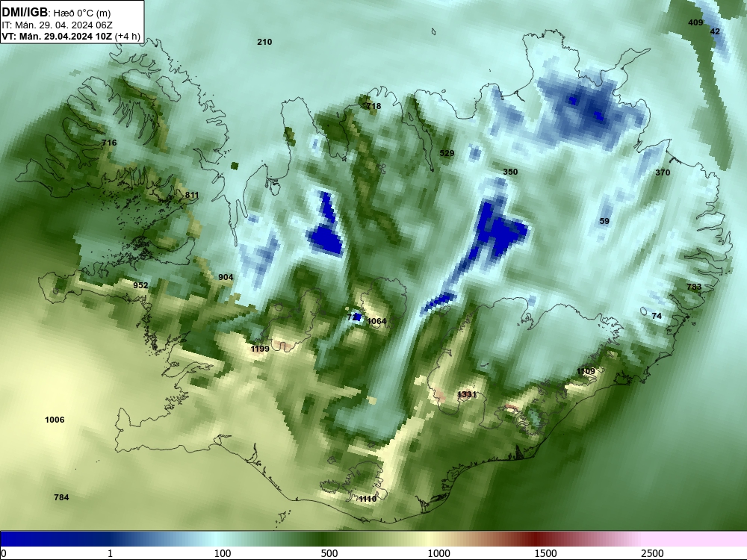Click the map value 1109
This screenshot has width=747, height=560.
click(x=586, y=371)
